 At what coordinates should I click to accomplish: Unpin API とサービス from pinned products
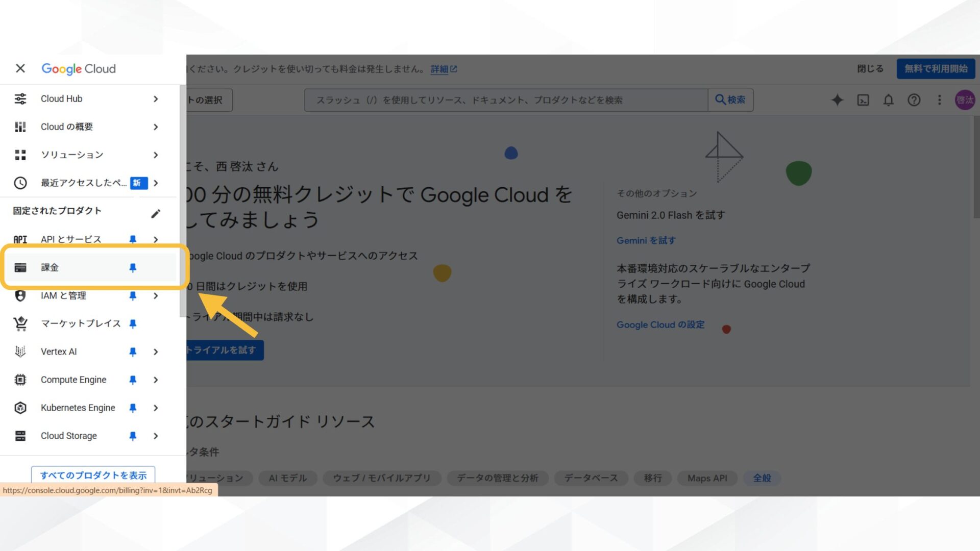(x=133, y=239)
